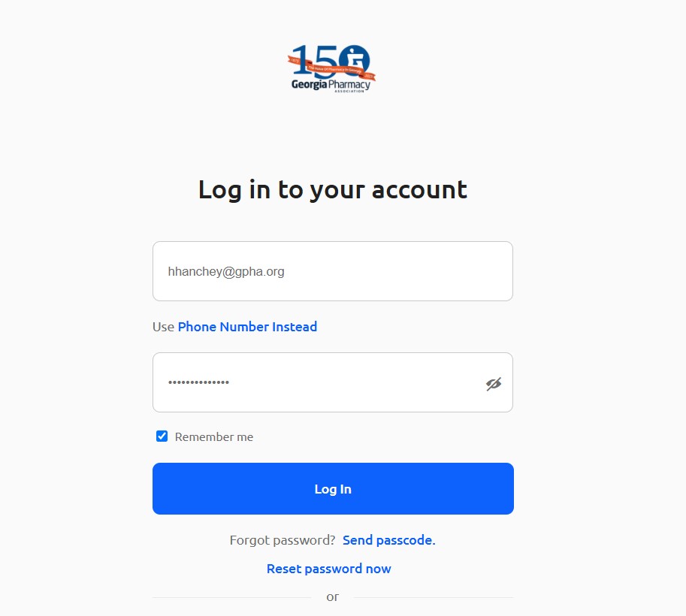Request a code via Send passcode link
This screenshot has height=616, width=686.
pyautogui.click(x=389, y=540)
